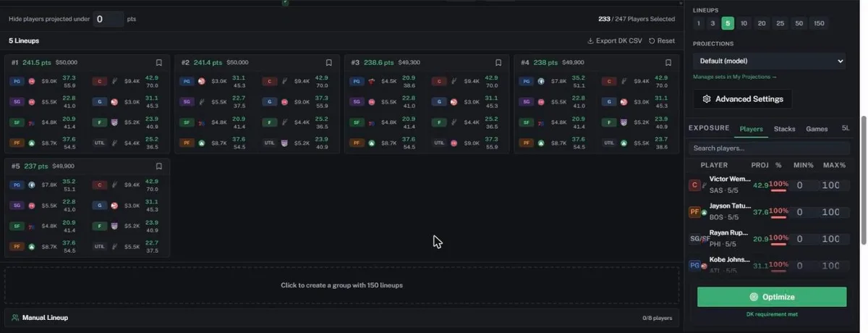
Task: Click the SG/SF badge for Rayan Rupert row
Action: coord(699,239)
